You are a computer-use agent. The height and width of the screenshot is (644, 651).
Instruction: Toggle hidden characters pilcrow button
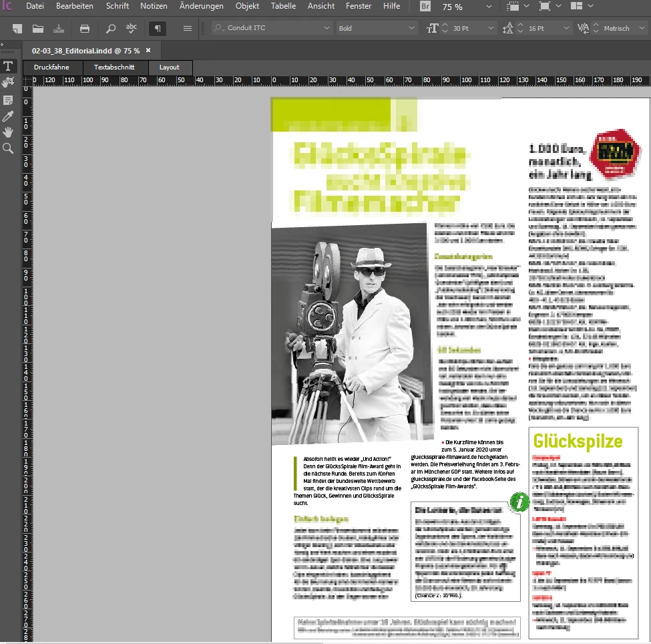pyautogui.click(x=158, y=28)
